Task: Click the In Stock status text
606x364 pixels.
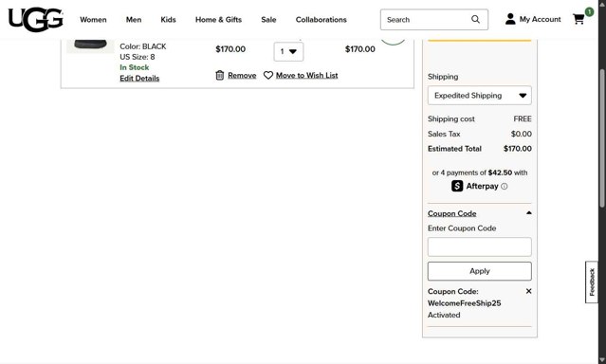Action: click(134, 67)
